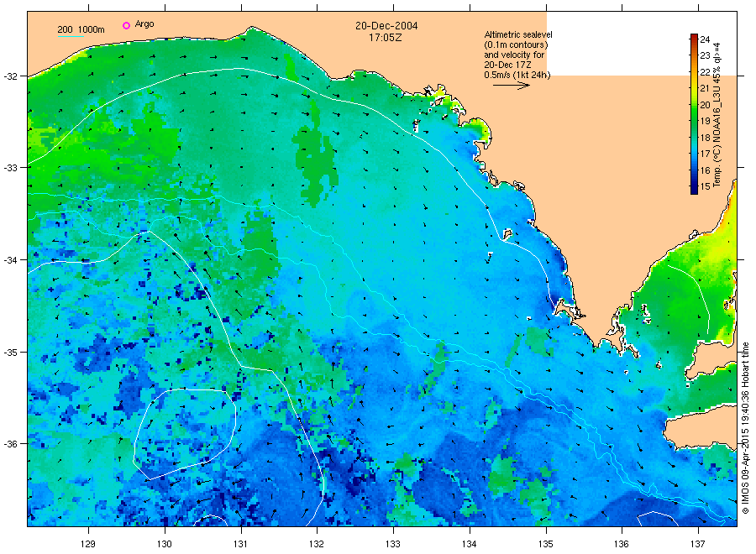This screenshot has height=554, width=756.
Task: Click the latitude axis label -35
Action: [x=10, y=352]
